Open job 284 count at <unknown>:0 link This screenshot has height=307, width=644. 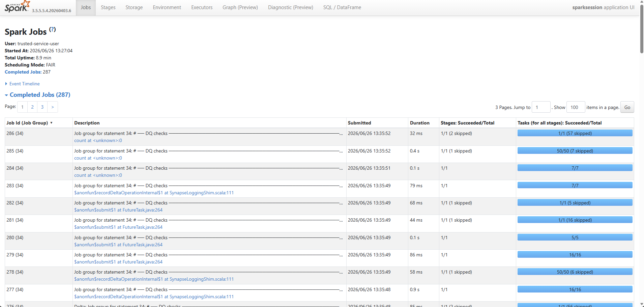tap(98, 175)
